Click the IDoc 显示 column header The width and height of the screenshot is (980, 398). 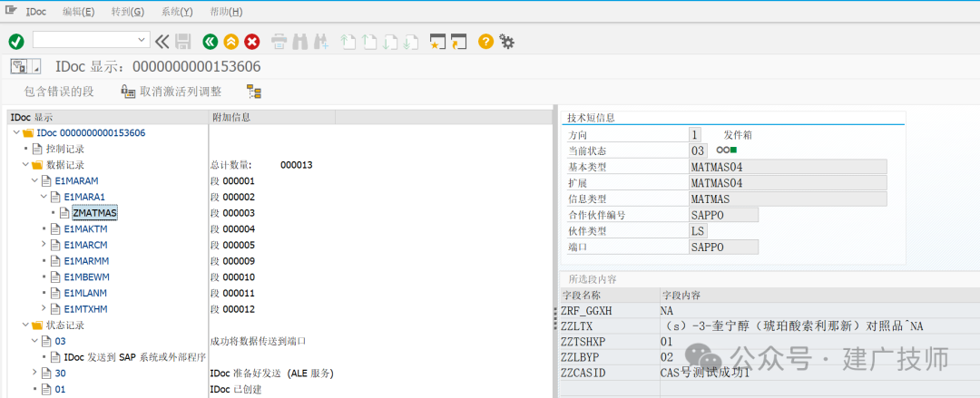click(x=107, y=117)
